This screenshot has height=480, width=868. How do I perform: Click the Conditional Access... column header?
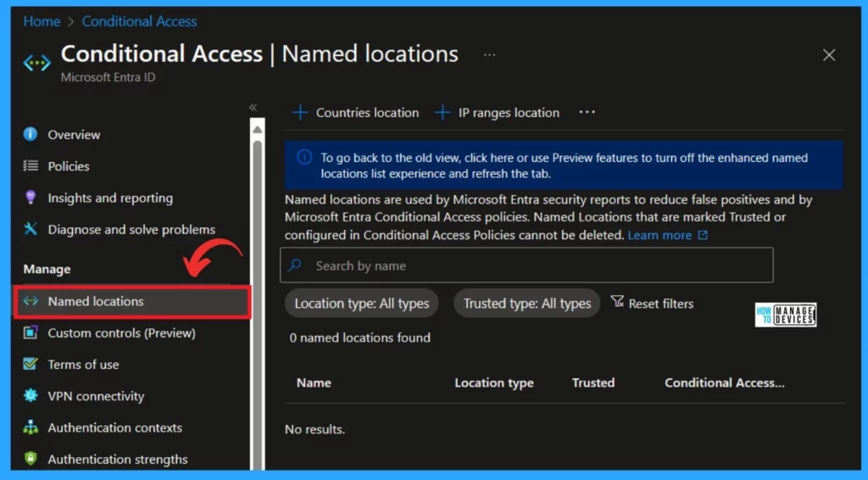coord(724,382)
